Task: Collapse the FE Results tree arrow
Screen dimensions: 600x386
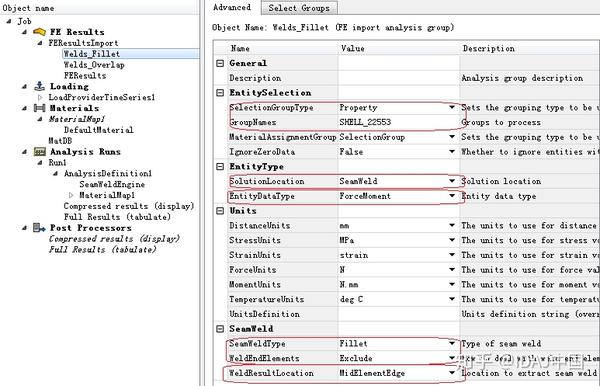Action: [24, 32]
